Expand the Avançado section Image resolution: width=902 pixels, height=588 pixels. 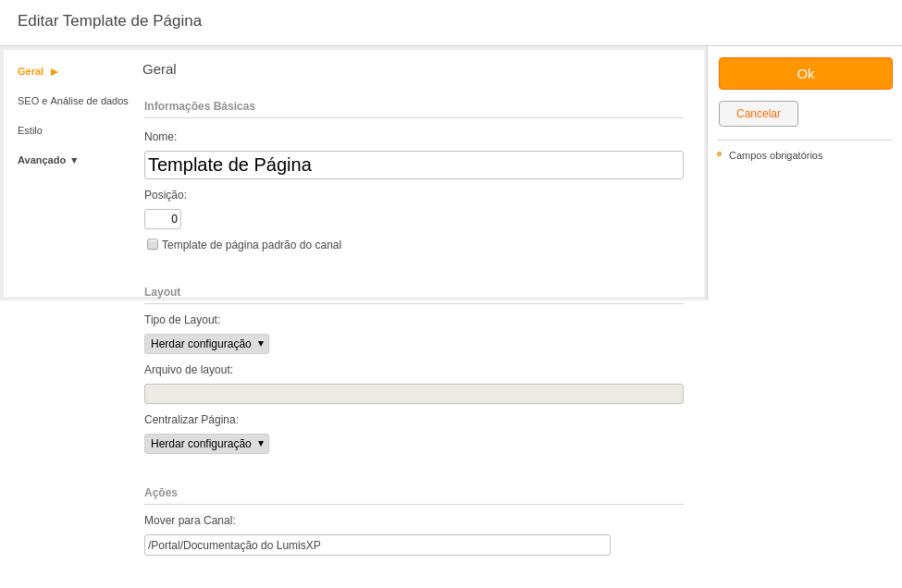47,160
